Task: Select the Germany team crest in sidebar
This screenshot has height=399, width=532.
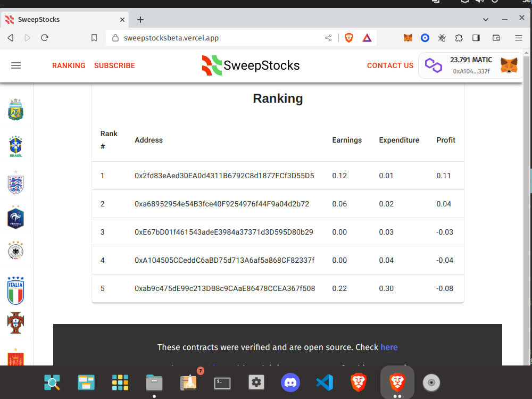Action: [15, 251]
